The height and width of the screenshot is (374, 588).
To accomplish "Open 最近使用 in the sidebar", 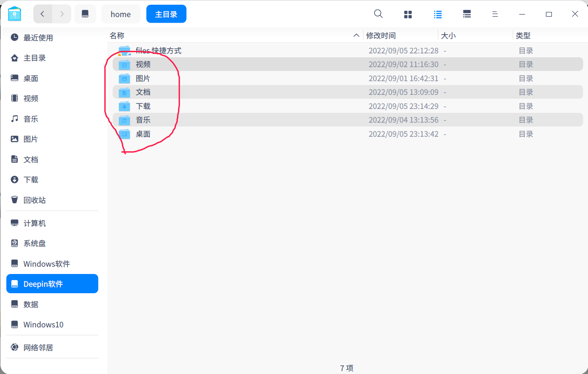I will coord(53,38).
